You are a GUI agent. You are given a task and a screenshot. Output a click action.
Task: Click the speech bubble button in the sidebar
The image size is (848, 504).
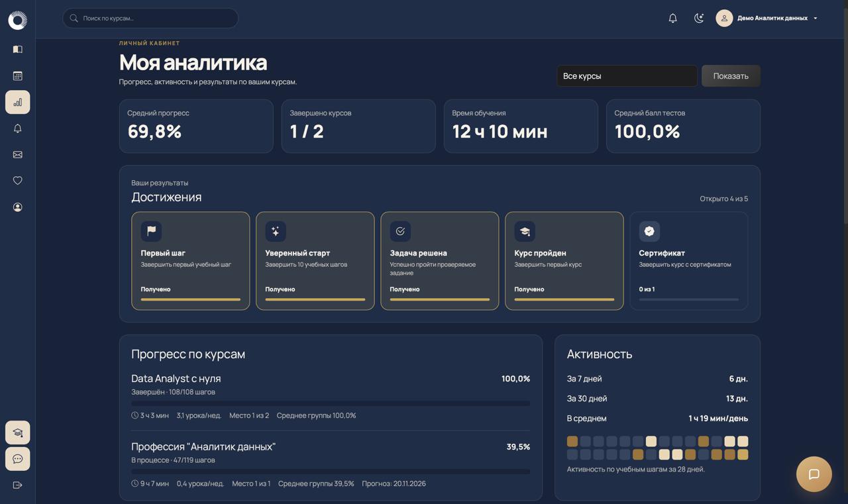(x=18, y=459)
